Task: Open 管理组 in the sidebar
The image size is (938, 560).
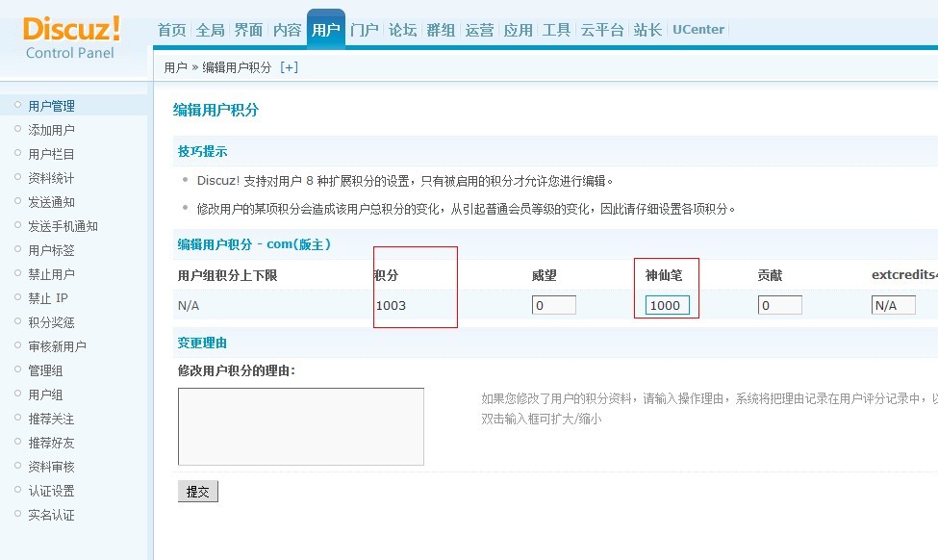Action: (x=45, y=370)
